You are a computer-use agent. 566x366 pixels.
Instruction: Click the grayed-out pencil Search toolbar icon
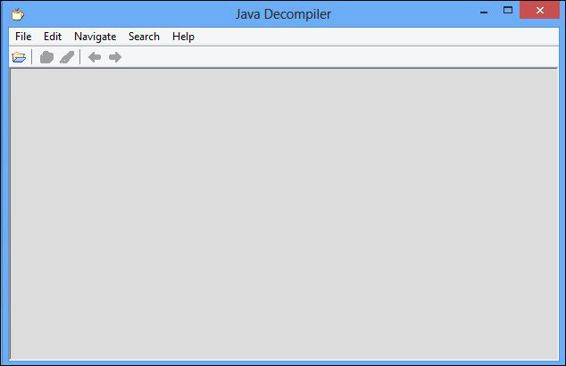click(67, 57)
